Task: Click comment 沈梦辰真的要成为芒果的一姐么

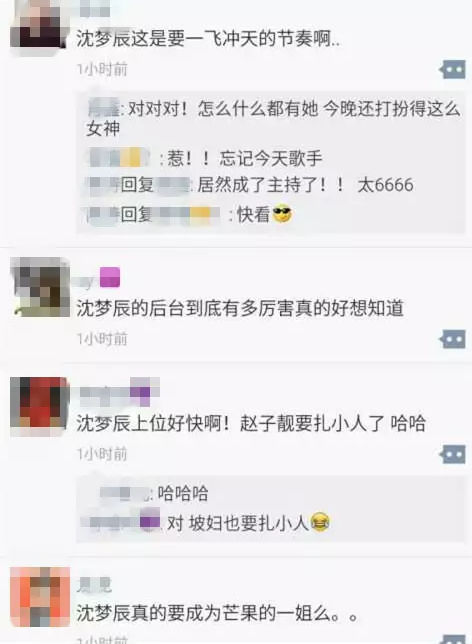Action: 217,613
